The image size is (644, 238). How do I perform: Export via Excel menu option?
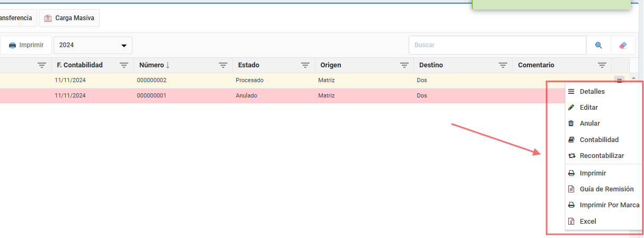point(588,222)
